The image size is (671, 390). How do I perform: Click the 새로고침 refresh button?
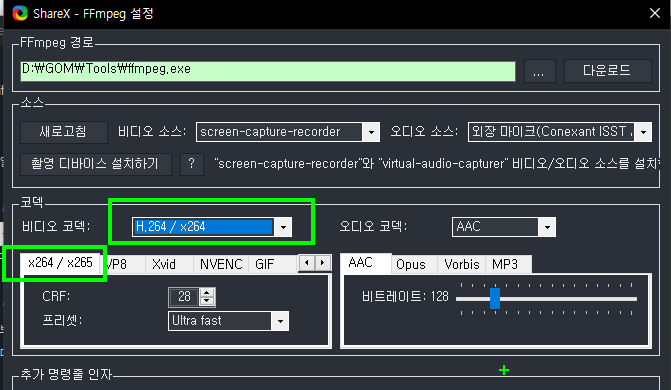64,131
